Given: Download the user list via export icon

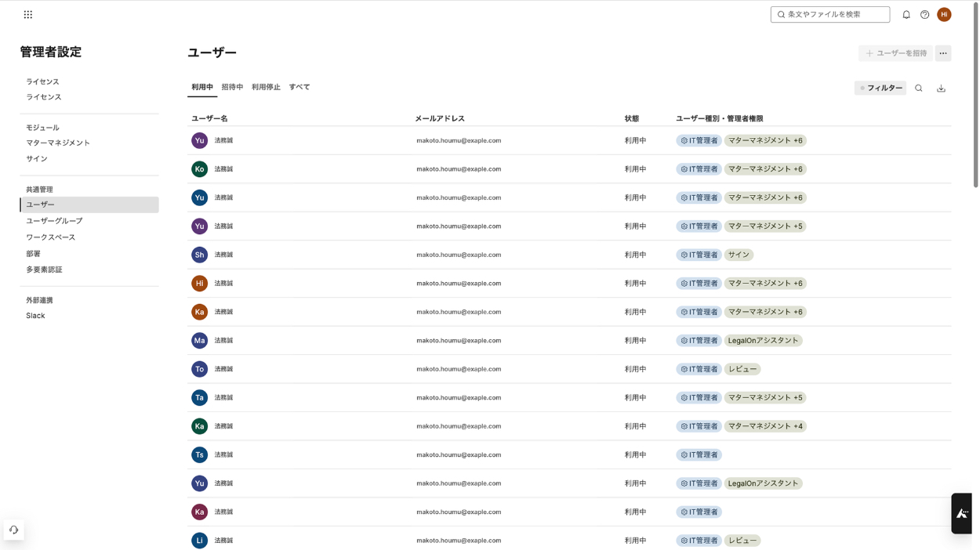Looking at the screenshot, I should (941, 89).
